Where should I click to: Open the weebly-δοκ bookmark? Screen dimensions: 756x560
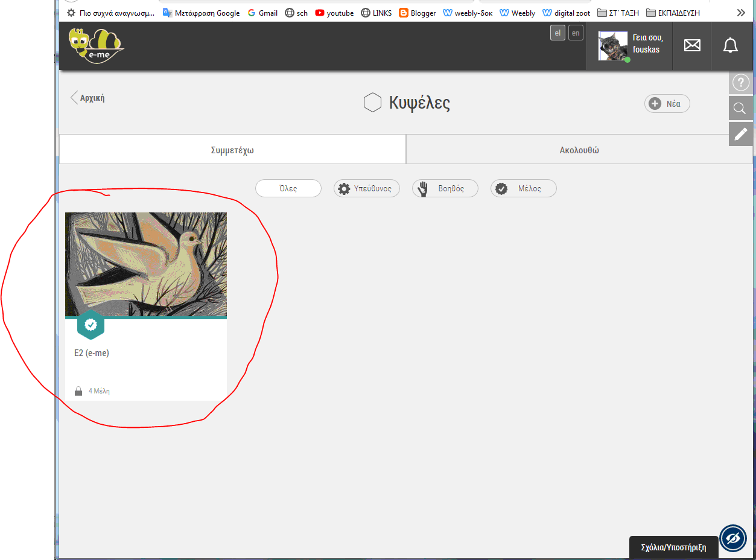[x=468, y=13]
